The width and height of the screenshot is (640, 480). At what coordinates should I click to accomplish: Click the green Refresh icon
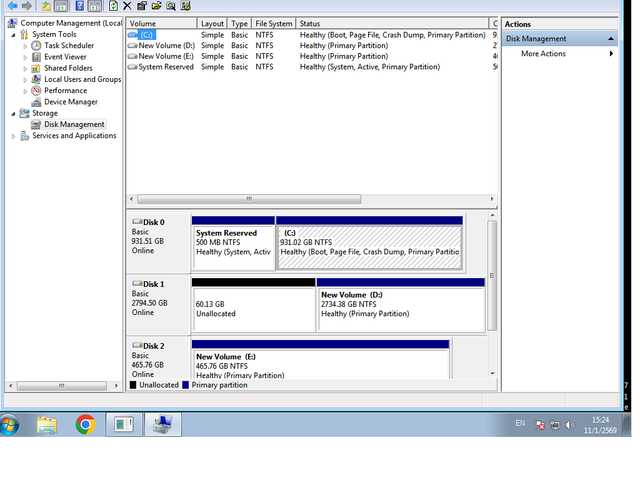pyautogui.click(x=113, y=6)
